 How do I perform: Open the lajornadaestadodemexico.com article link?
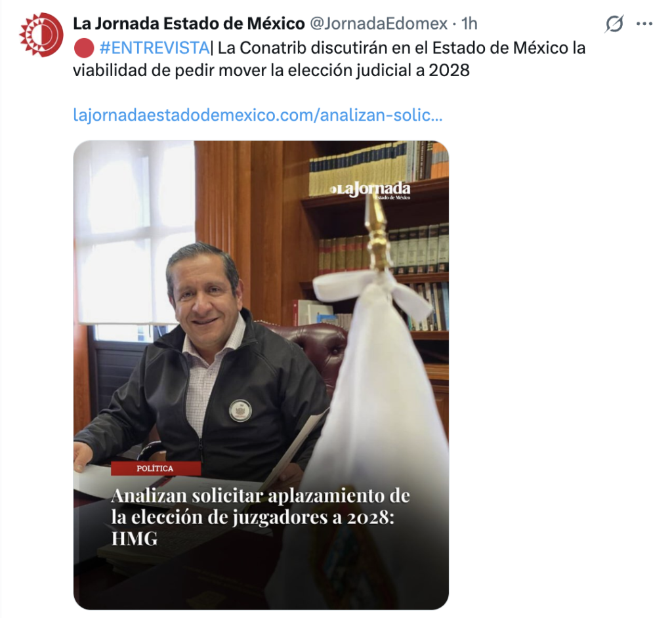click(x=257, y=115)
